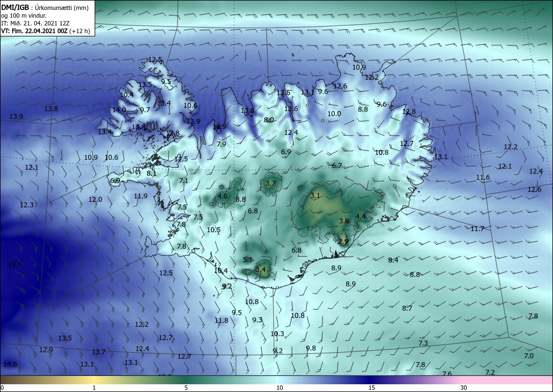Click the map value 4.6
Image resolution: width=553 pixels, height=392 pixels.
click(222, 196)
